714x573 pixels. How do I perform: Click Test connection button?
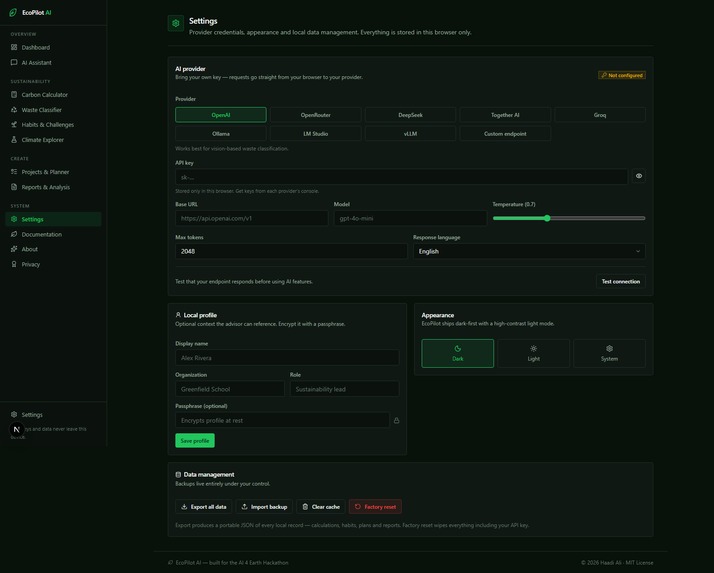(x=621, y=281)
